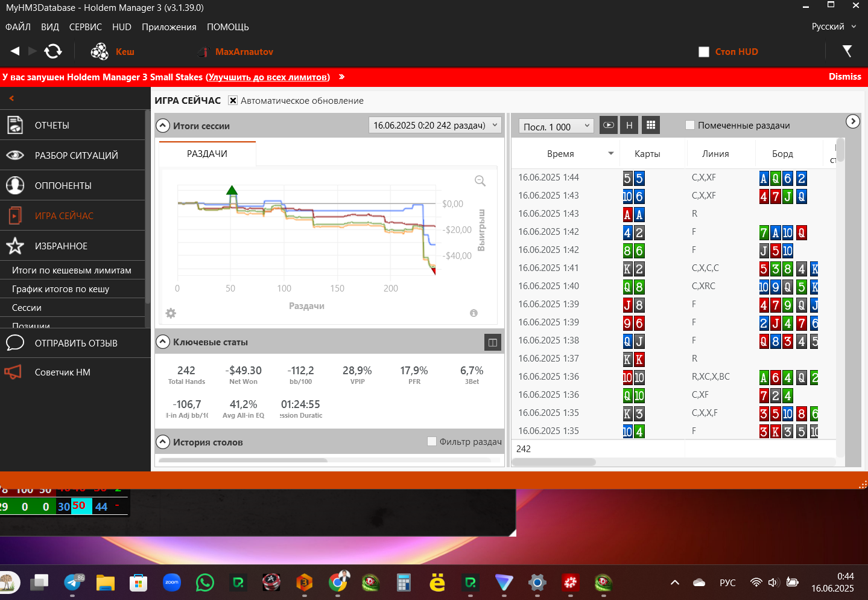Open File Explorer from the taskbar

click(x=106, y=582)
